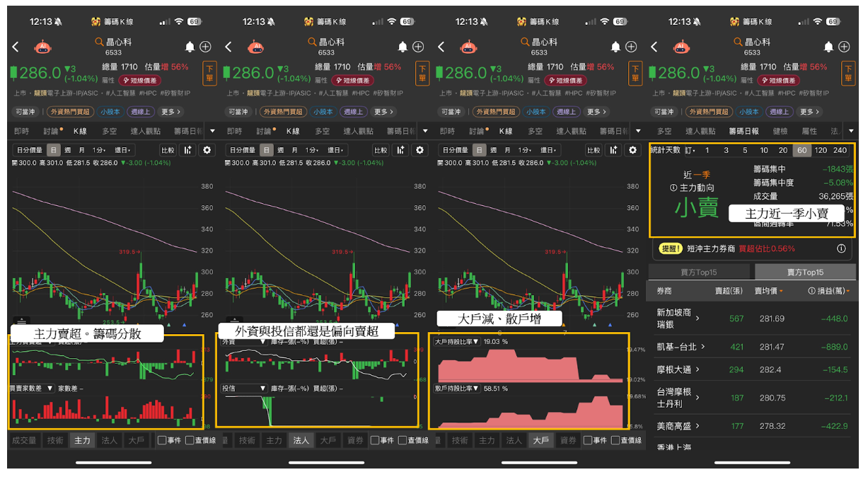Enable the 事件 checkbox
This screenshot has height=477, width=868.
(x=162, y=439)
